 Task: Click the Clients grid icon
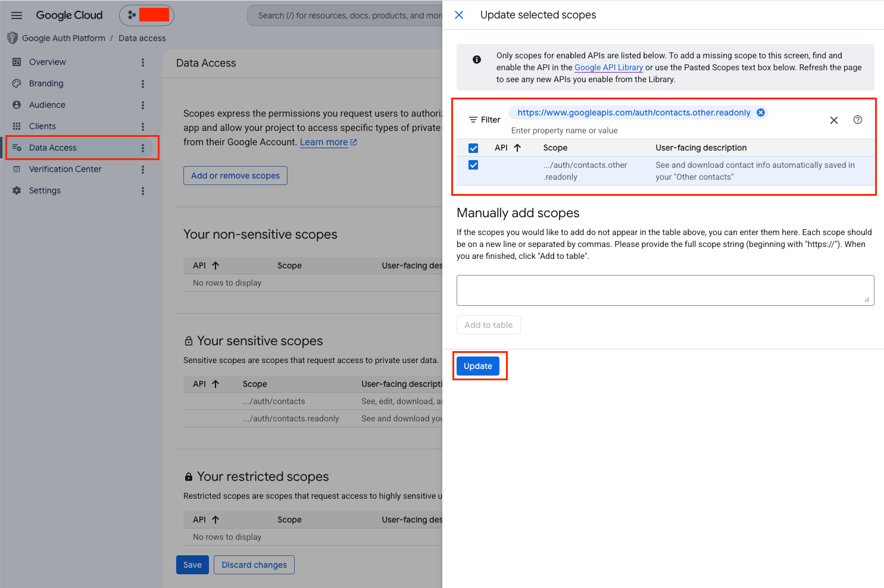17,126
